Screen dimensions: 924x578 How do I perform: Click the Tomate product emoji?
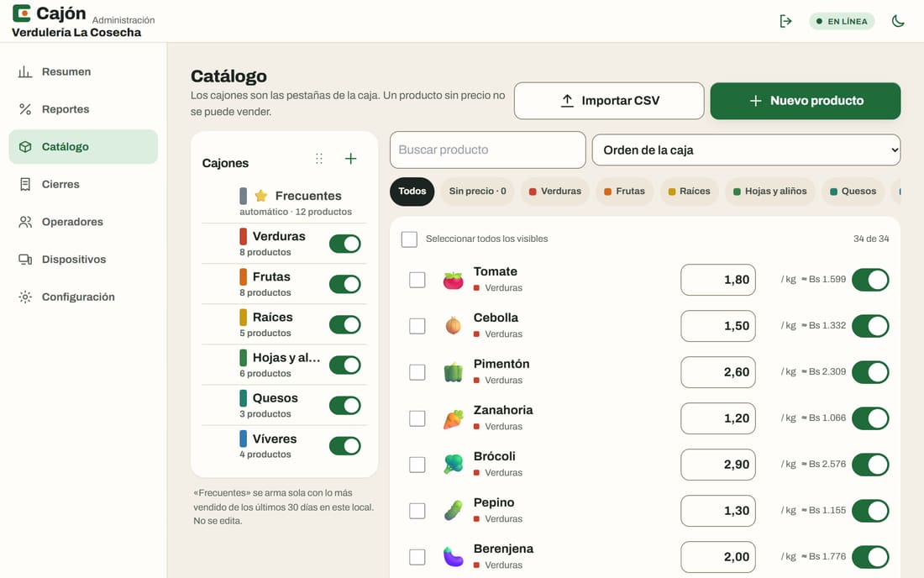[453, 280]
